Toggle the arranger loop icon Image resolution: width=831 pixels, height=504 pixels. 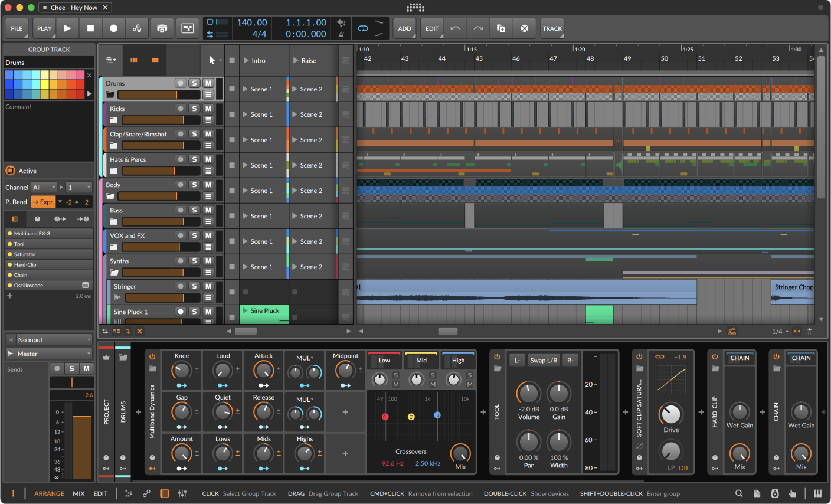[363, 28]
